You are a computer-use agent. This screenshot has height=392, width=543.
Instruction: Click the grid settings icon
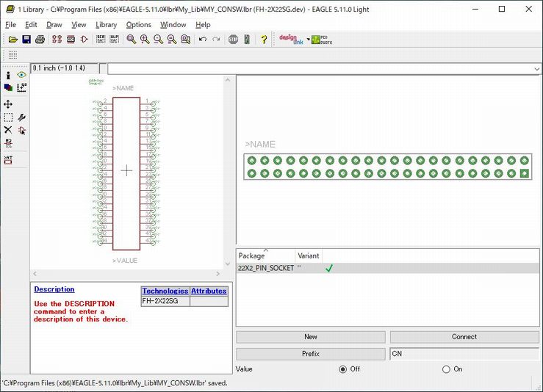point(13,55)
